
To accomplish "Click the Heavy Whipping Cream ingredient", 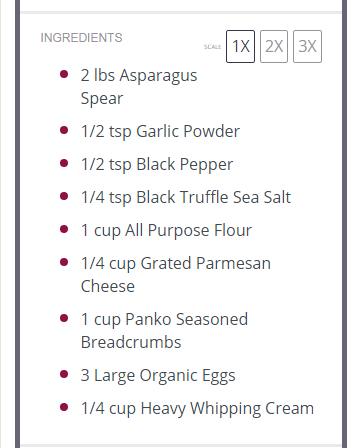I will point(197,408).
